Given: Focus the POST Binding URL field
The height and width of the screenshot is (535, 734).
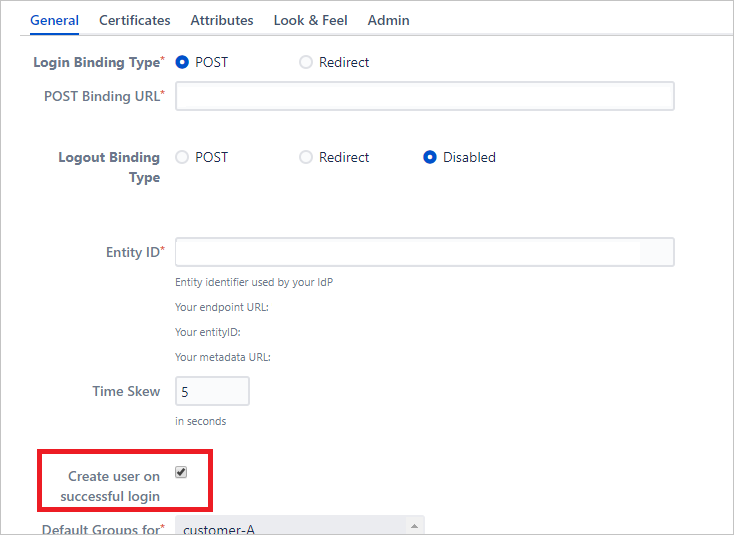Looking at the screenshot, I should [x=425, y=96].
